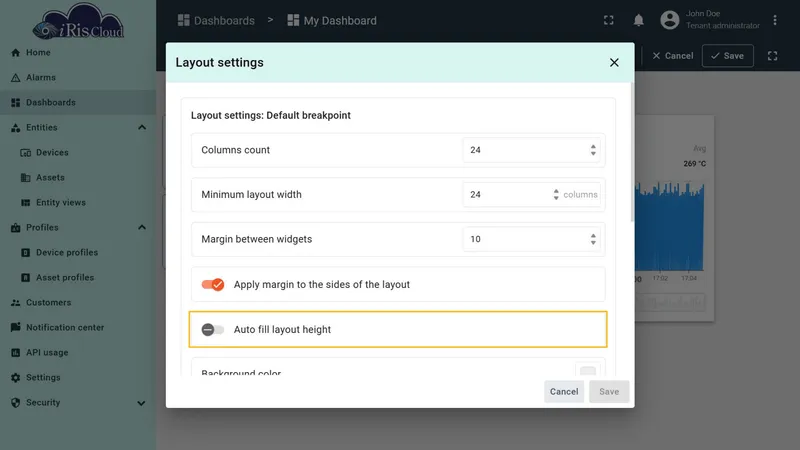
Task: Click fullscreen icon right of toolbar Save
Action: pyautogui.click(x=772, y=56)
